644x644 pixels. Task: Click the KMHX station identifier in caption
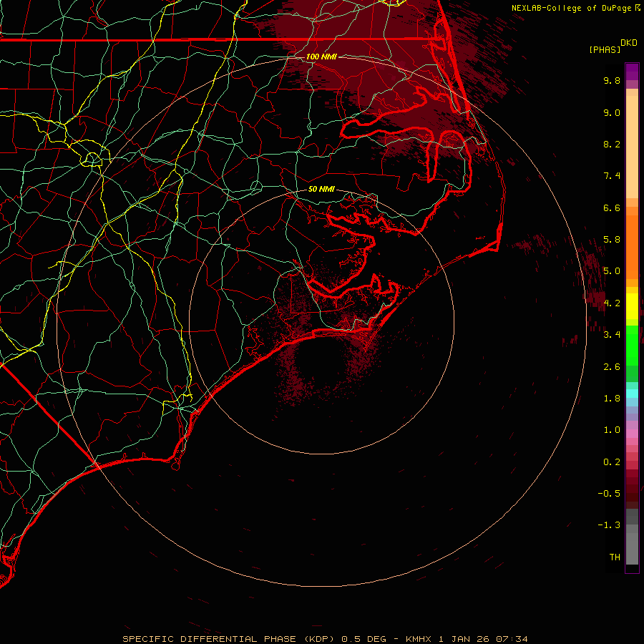point(419,639)
